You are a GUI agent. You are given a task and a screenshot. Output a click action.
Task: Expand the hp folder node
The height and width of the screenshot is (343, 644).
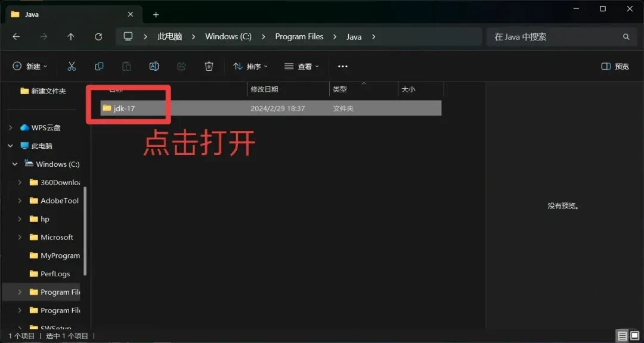click(x=20, y=219)
